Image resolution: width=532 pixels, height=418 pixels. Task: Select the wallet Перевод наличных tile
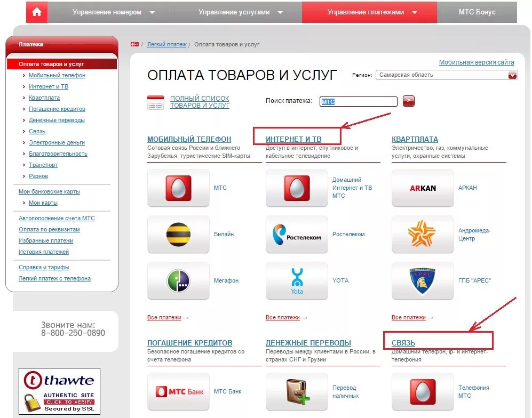tap(297, 391)
